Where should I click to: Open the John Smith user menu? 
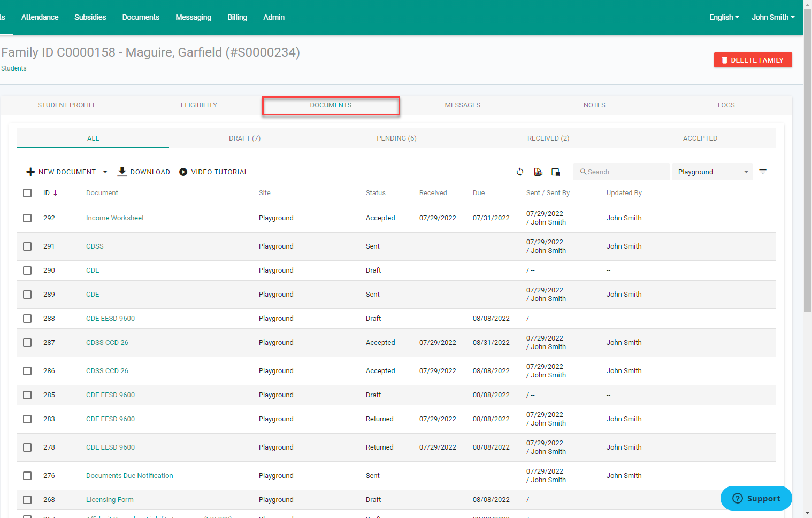click(x=772, y=17)
